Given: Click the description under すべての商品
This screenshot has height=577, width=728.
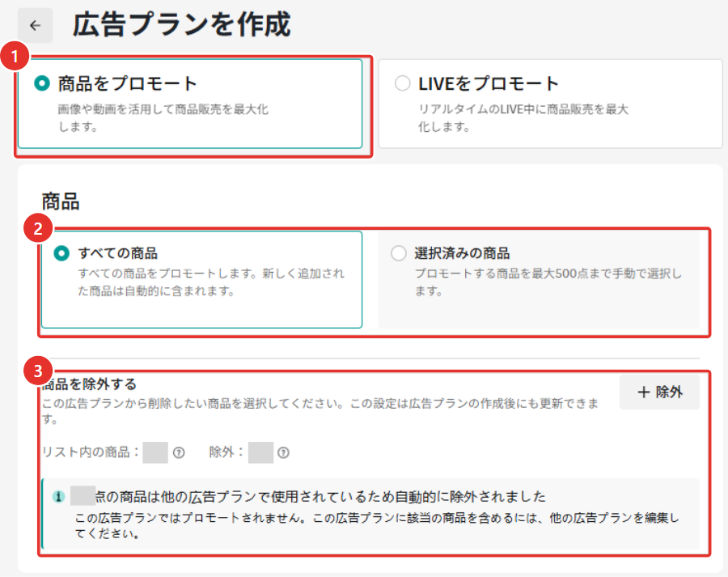Looking at the screenshot, I should pyautogui.click(x=211, y=282).
